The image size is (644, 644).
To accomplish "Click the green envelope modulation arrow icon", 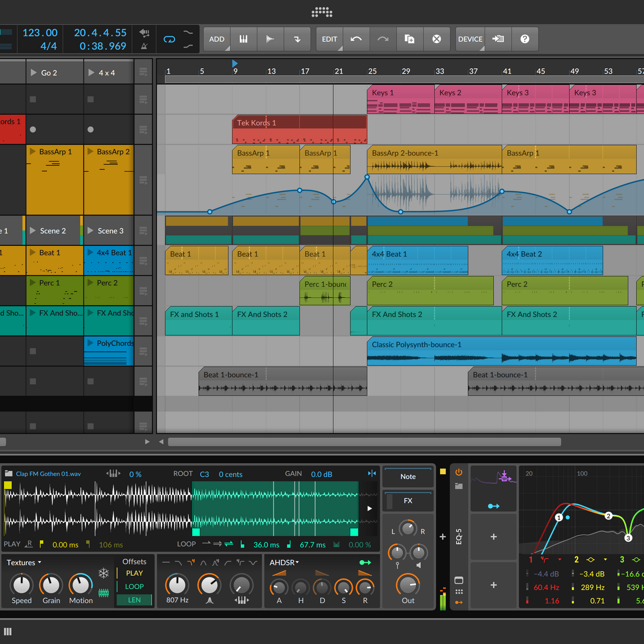I will pos(365,562).
